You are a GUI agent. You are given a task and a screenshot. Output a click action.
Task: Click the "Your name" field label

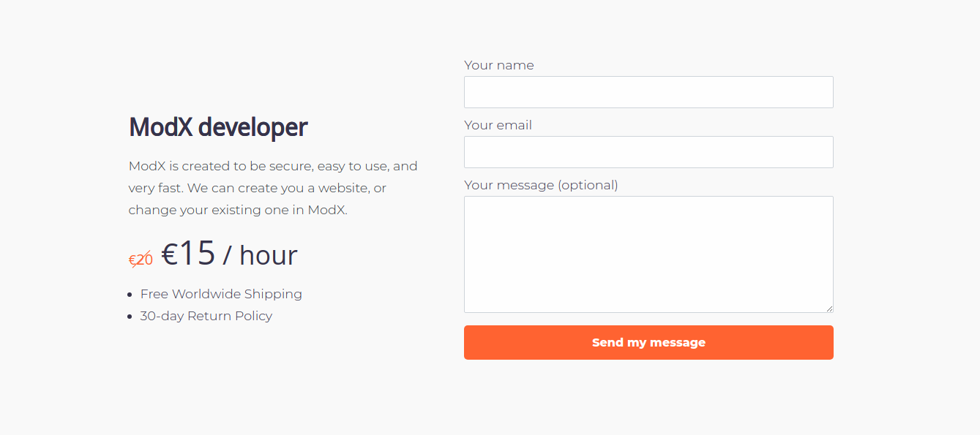[x=499, y=65]
